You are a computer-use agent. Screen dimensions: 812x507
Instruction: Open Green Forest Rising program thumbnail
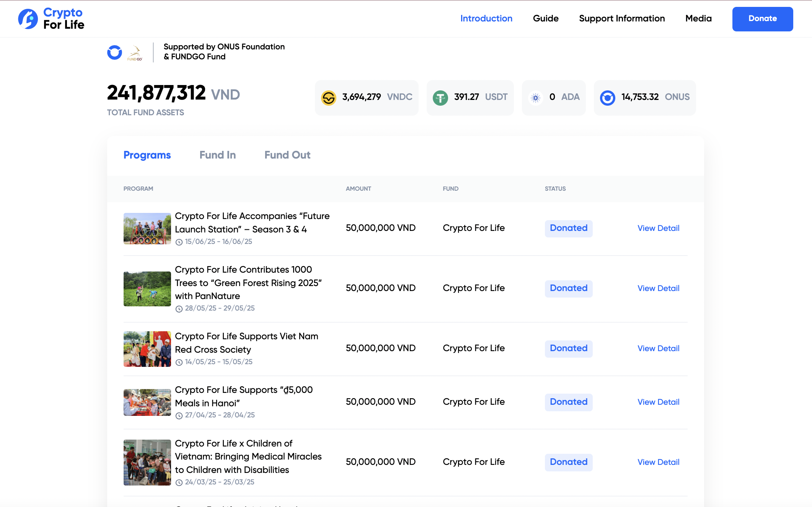point(147,289)
